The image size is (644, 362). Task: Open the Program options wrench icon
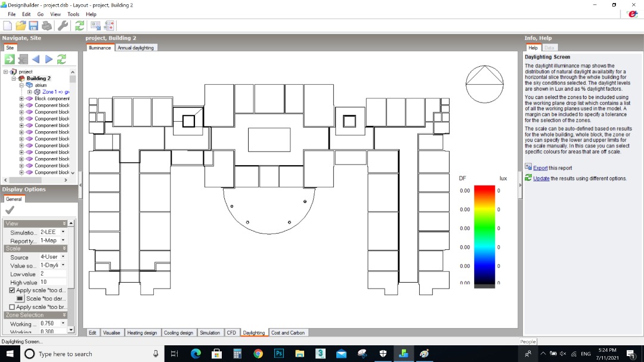(63, 26)
